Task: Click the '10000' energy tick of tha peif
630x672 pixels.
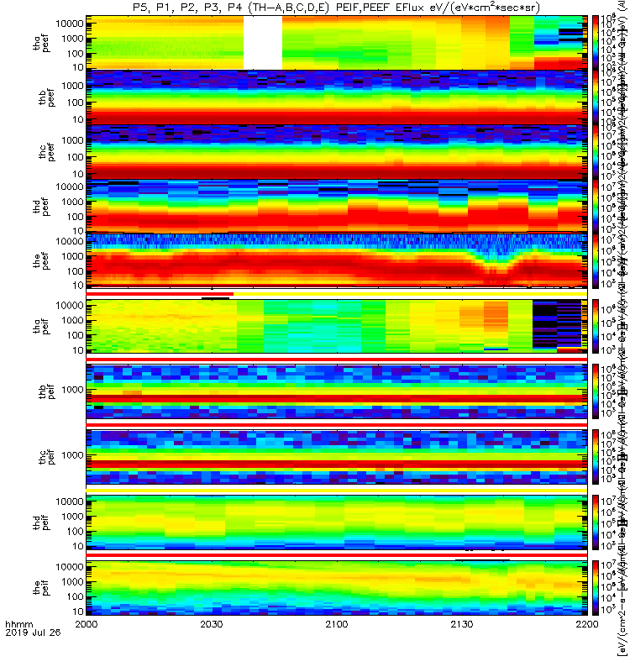Action: point(70,306)
